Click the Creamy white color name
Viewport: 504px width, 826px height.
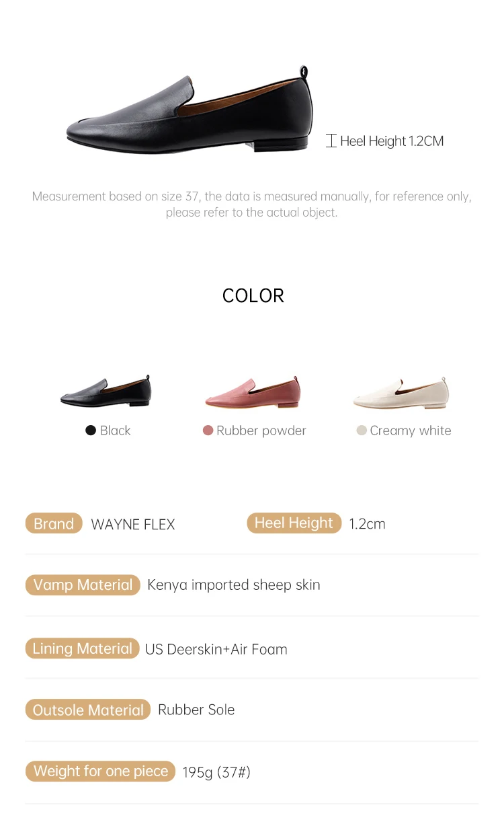[411, 430]
